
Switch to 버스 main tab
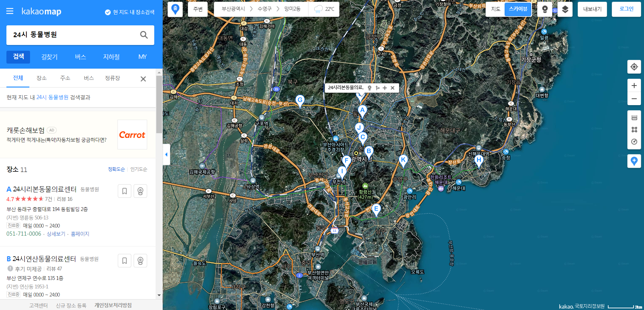(80, 57)
